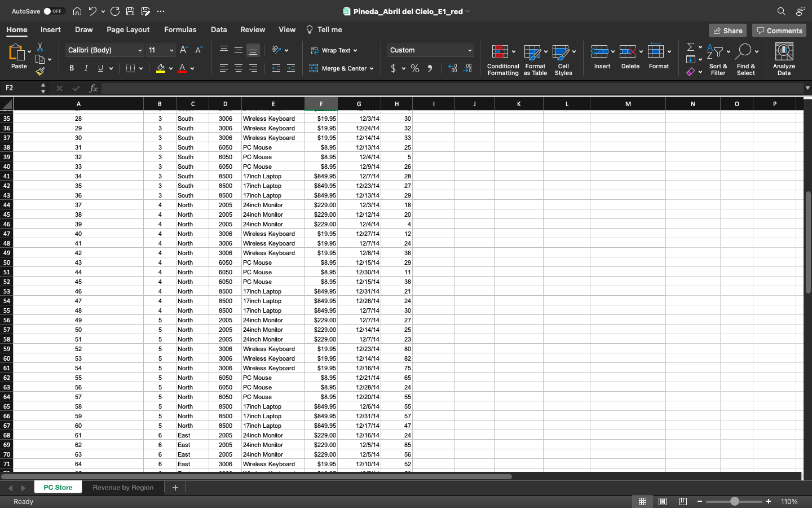Screen dimensions: 812x508
Task: Enable italic formatting
Action: 85,68
